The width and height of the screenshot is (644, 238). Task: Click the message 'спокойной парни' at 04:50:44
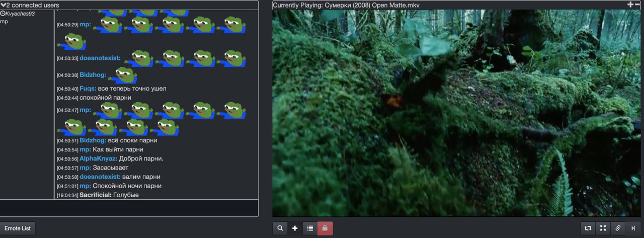coord(105,98)
